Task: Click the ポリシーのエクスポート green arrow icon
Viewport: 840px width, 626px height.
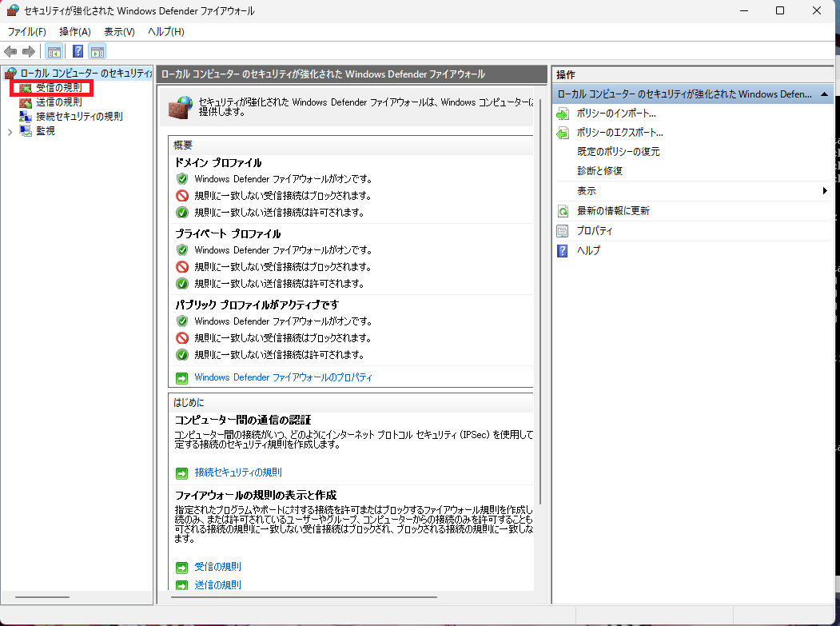Action: coord(563,133)
